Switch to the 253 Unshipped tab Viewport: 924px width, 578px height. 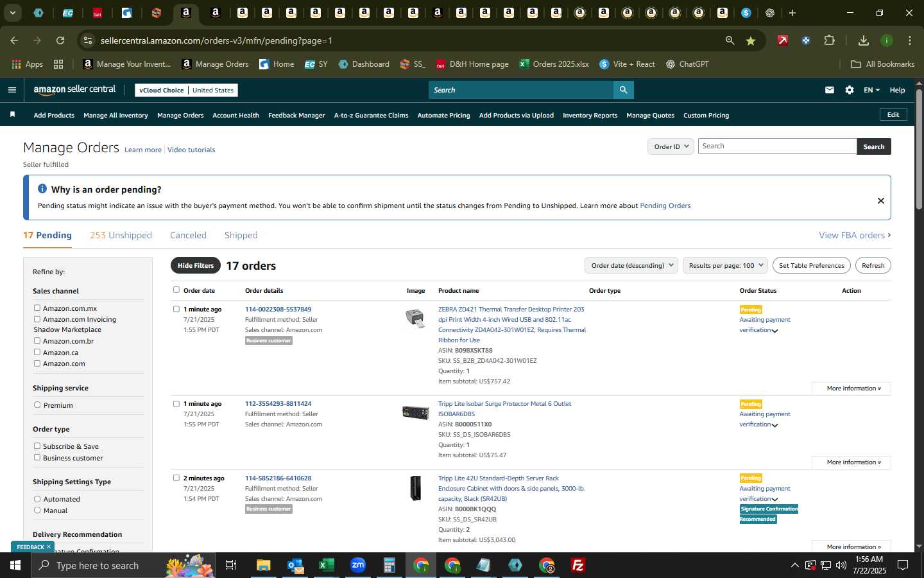121,235
